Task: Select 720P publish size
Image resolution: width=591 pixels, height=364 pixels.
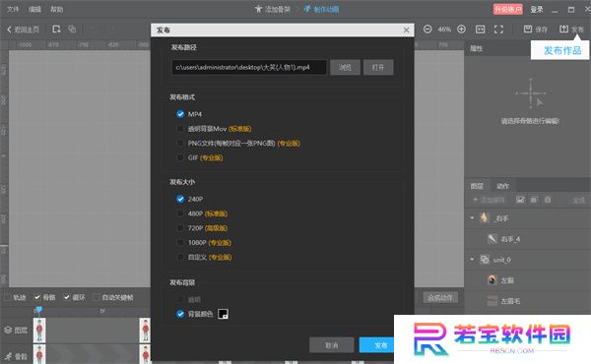Action: tap(180, 228)
